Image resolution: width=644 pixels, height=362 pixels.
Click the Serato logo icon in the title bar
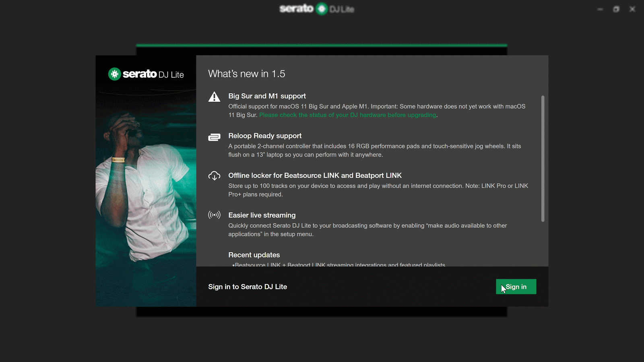pos(322,9)
